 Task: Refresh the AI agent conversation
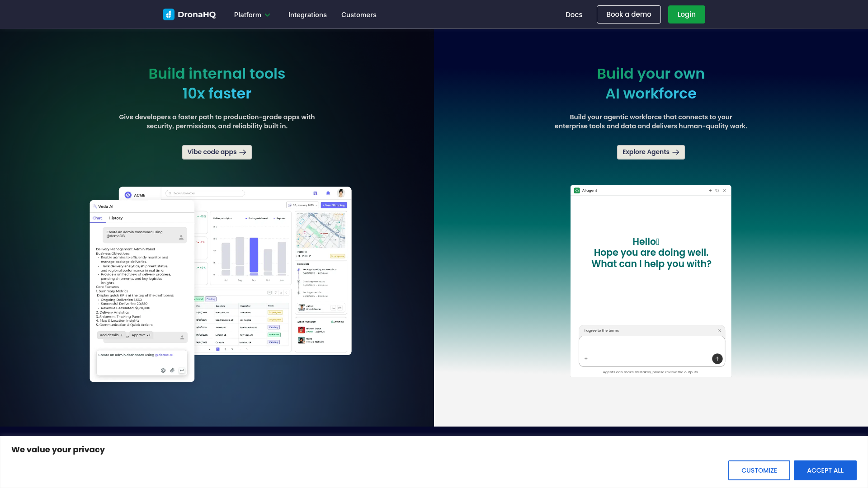pos(717,191)
